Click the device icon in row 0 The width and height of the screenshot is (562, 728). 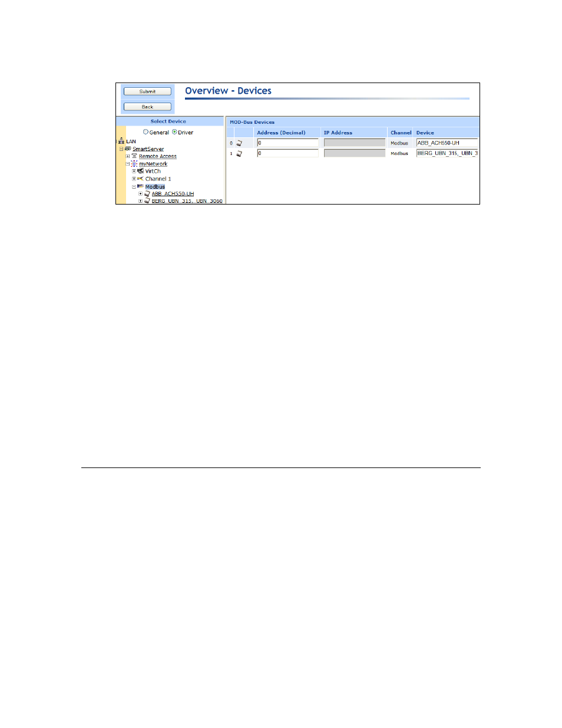(x=239, y=143)
